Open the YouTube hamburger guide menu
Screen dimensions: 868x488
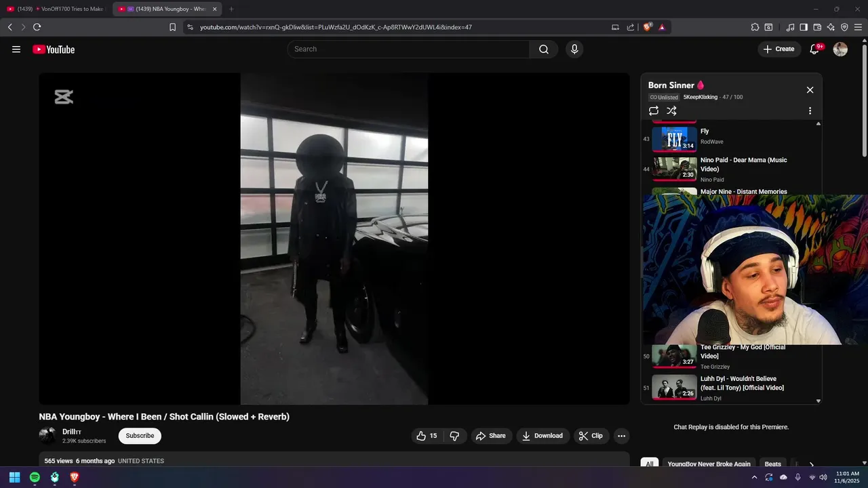point(16,49)
